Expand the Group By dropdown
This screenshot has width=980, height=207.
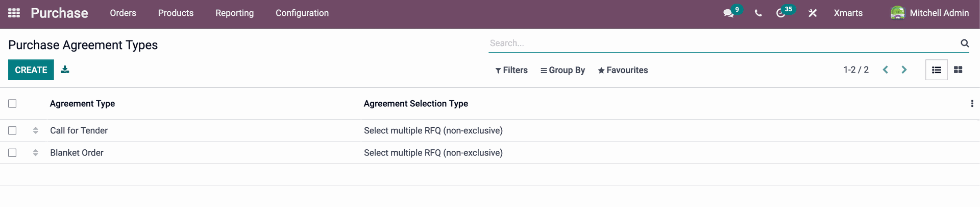pyautogui.click(x=562, y=71)
